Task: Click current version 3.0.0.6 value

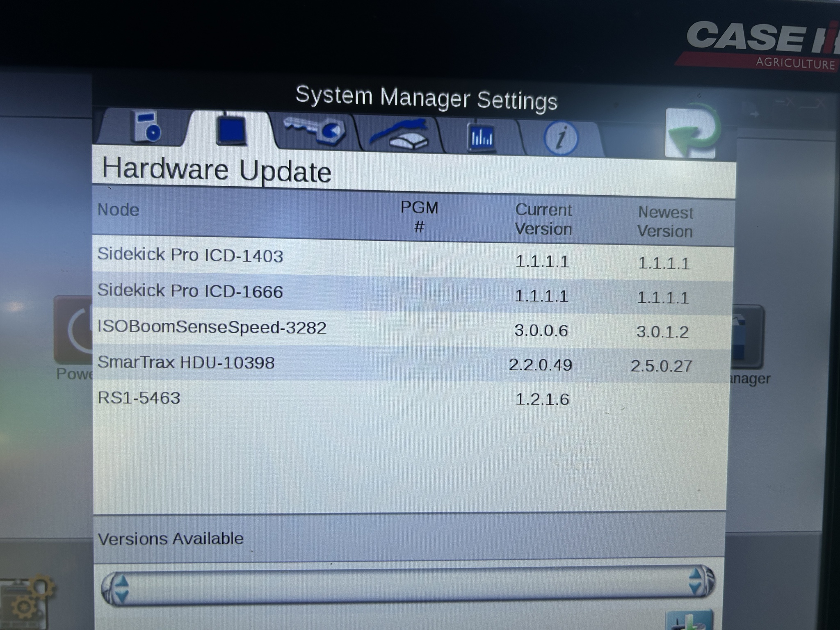Action: pos(541,330)
